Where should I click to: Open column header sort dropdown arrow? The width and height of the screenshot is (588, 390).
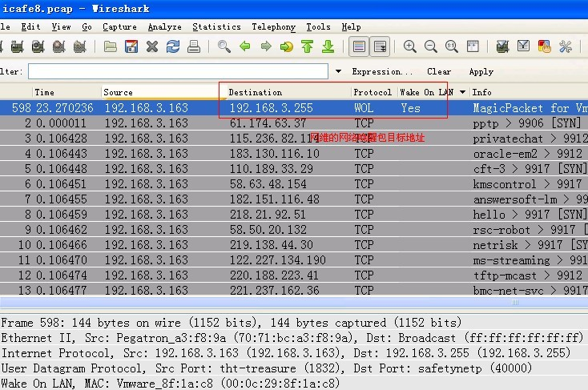coord(463,92)
